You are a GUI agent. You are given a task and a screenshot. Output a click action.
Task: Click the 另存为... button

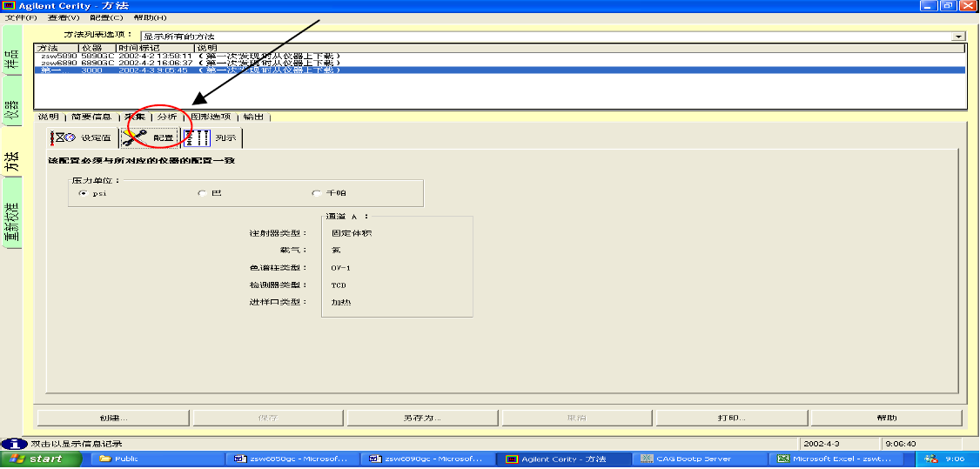422,418
